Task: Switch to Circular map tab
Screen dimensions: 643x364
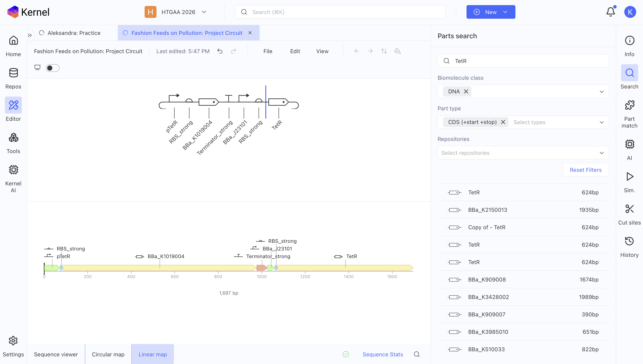Action: [108, 354]
